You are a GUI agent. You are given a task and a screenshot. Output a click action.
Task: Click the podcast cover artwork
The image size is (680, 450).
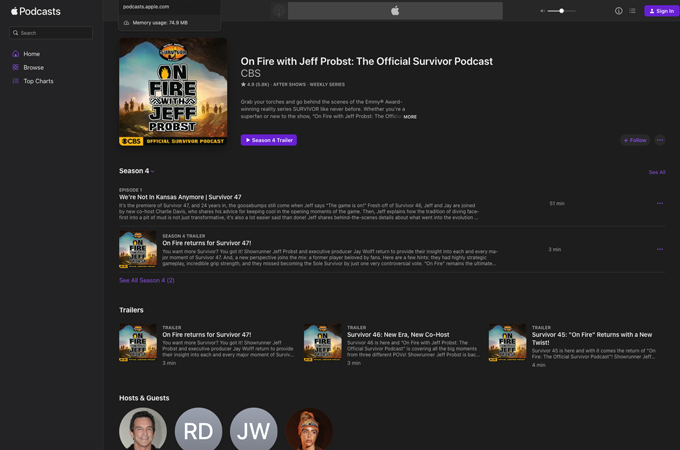pyautogui.click(x=173, y=92)
